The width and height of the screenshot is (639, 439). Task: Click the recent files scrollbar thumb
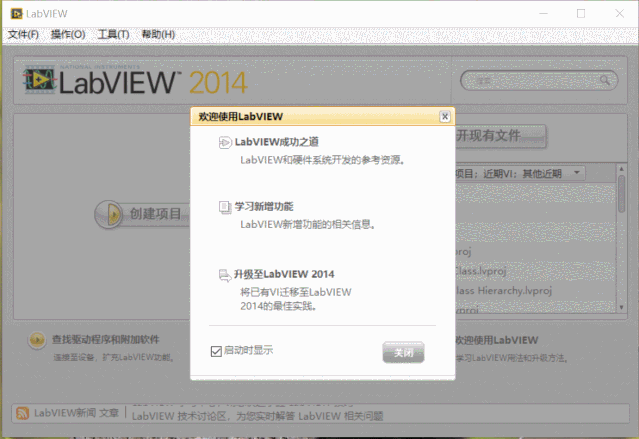[x=621, y=194]
